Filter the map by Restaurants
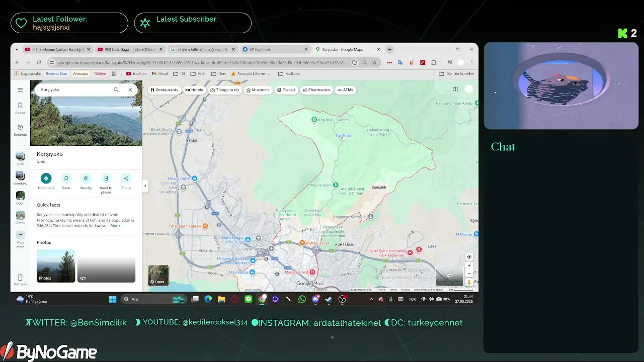 [164, 90]
